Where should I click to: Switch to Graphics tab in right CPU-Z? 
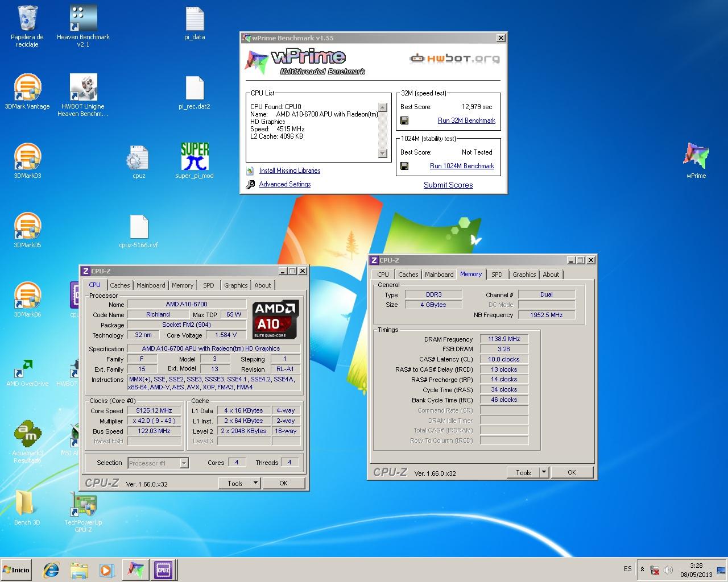point(524,275)
